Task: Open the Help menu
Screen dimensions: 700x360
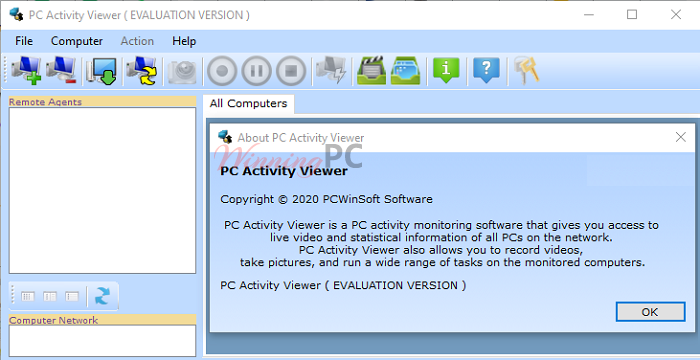Action: click(x=184, y=41)
